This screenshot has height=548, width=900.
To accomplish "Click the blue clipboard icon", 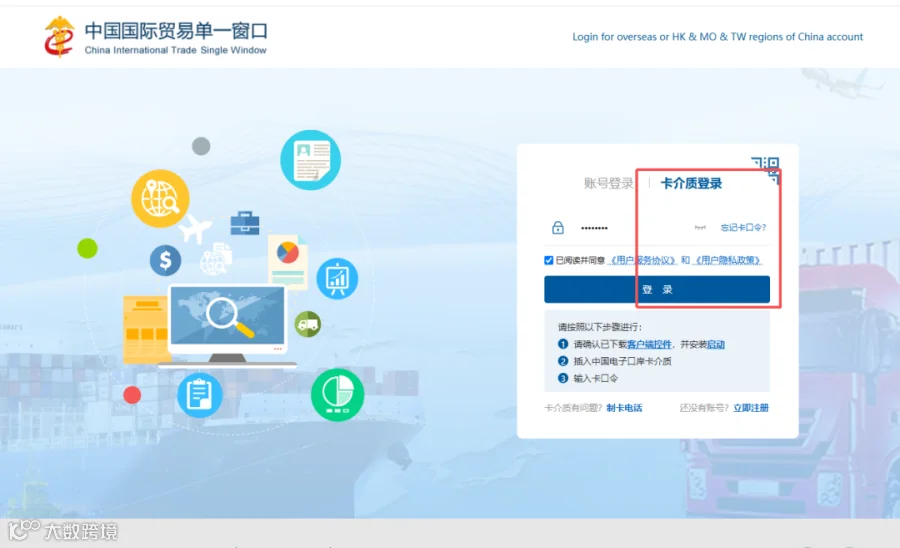I will pos(199,395).
